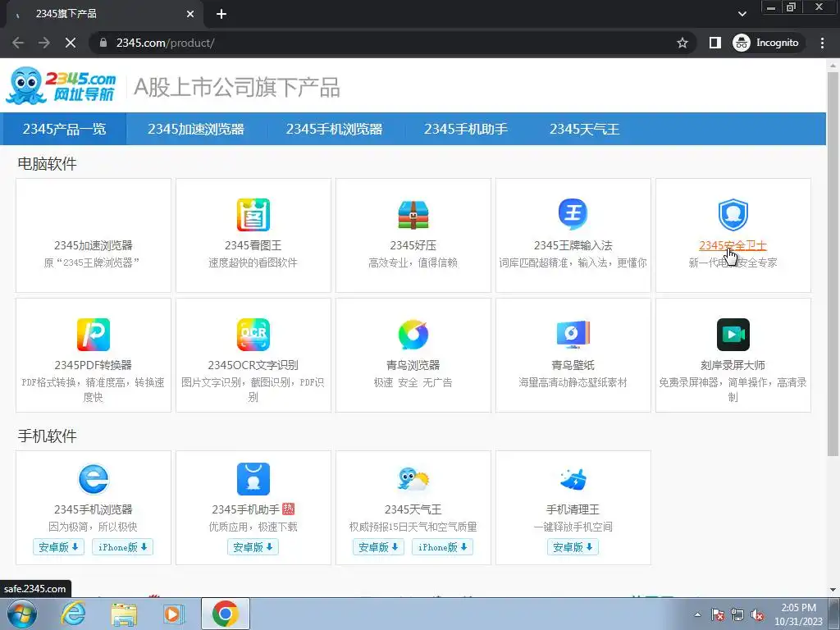Open the 2345手机助手 bag icon

coord(253,478)
